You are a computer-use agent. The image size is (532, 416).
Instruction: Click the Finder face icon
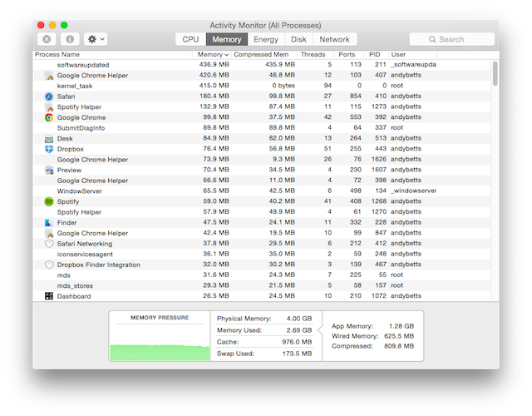49,223
